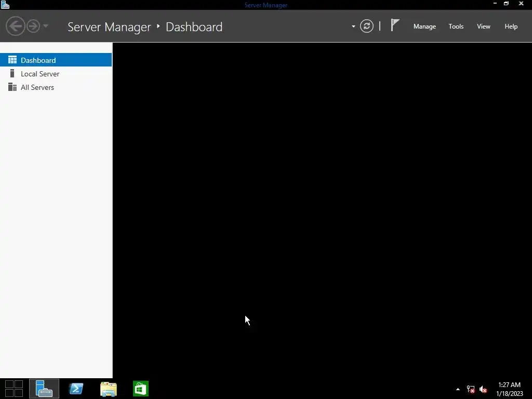Click the Server Manager breadcrumb text
The width and height of the screenshot is (532, 399).
109,27
